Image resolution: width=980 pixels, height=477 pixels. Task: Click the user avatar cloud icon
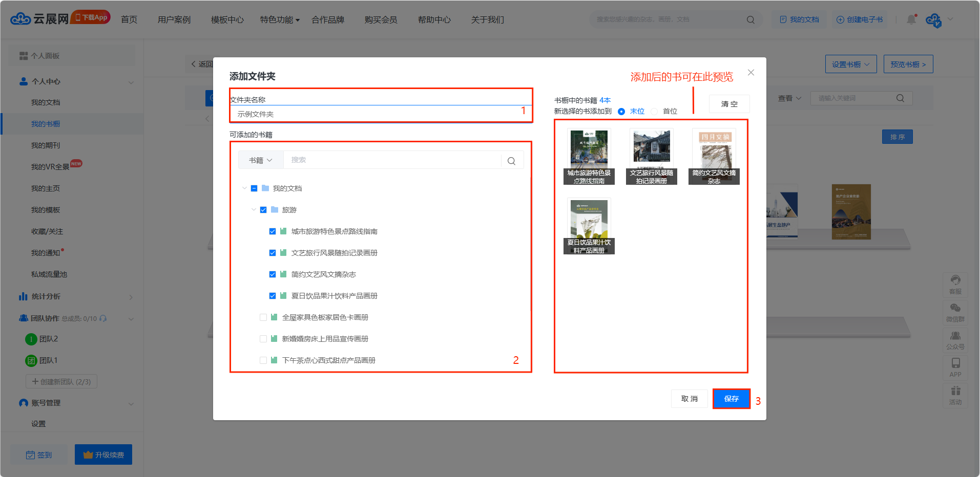(x=933, y=20)
